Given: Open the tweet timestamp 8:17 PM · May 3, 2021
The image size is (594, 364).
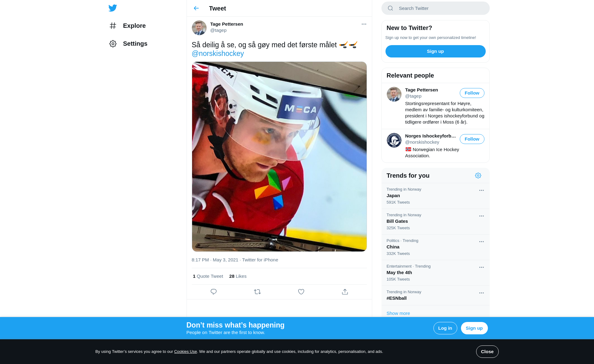Looking at the screenshot, I should coord(215,260).
